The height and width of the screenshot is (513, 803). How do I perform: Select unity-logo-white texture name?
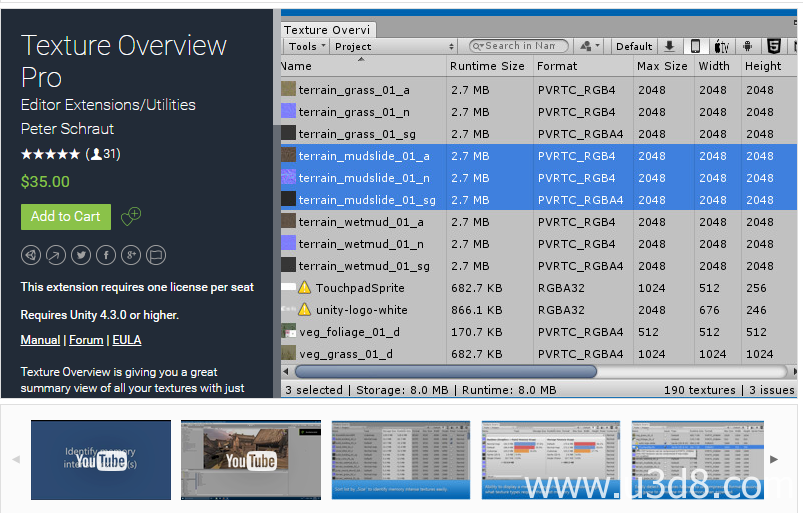click(x=362, y=310)
